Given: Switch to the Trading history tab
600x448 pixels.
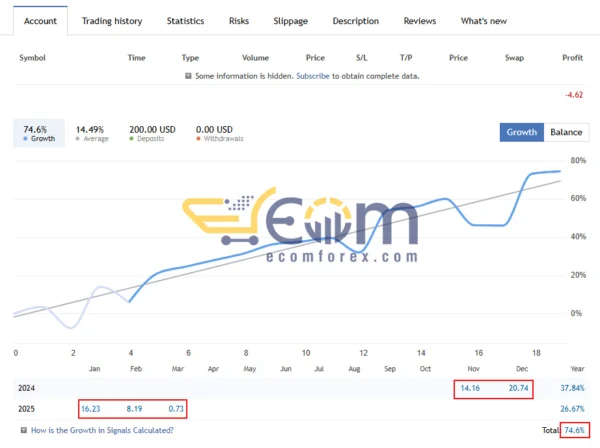Looking at the screenshot, I should pyautogui.click(x=112, y=21).
